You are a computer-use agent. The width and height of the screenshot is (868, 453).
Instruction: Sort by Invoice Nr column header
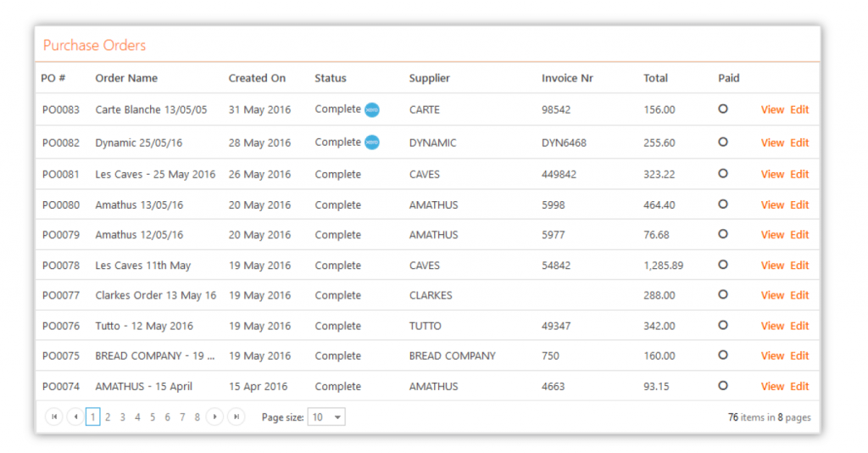click(567, 78)
